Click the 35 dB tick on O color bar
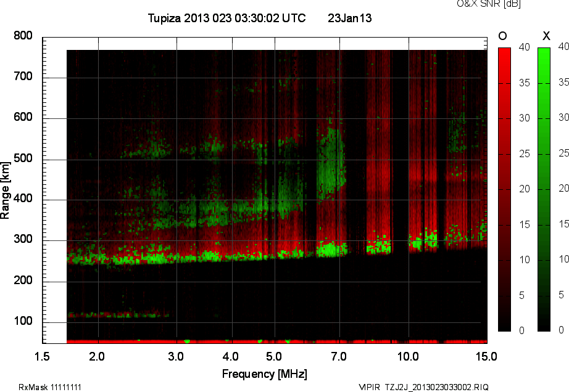The width and height of the screenshot is (569, 392). [x=525, y=83]
